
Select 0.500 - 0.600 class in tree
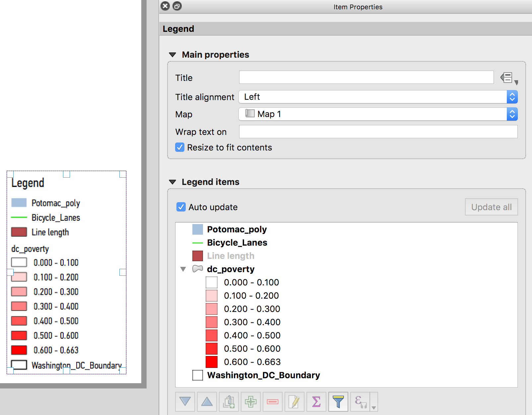(x=252, y=349)
